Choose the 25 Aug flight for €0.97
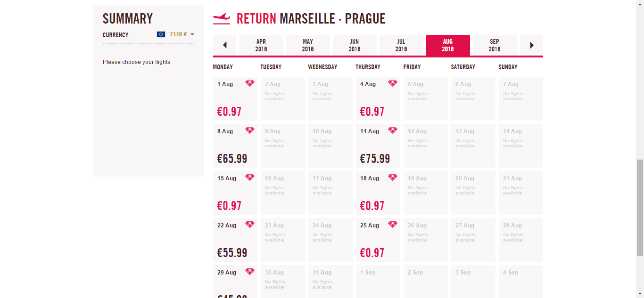 [378, 240]
